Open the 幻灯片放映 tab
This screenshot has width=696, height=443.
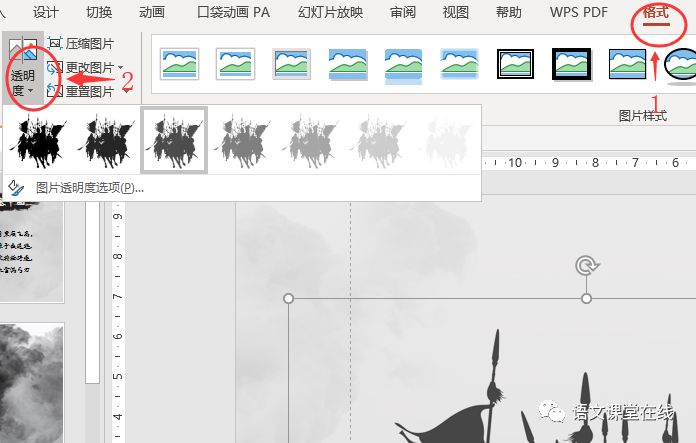coord(330,12)
